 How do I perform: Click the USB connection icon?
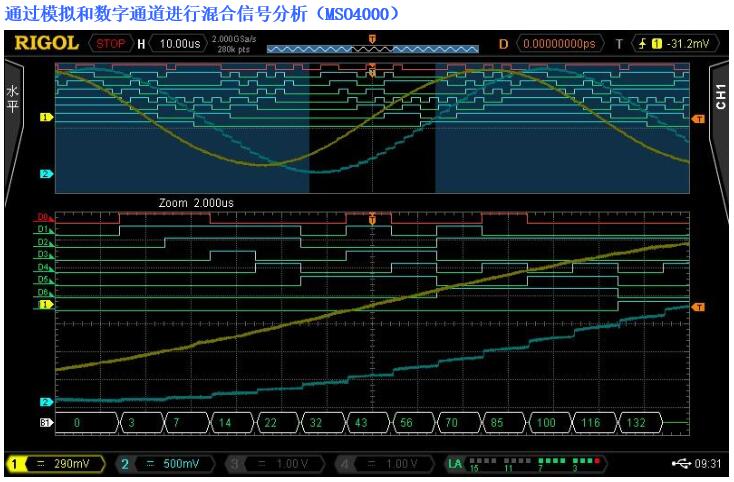click(x=680, y=464)
